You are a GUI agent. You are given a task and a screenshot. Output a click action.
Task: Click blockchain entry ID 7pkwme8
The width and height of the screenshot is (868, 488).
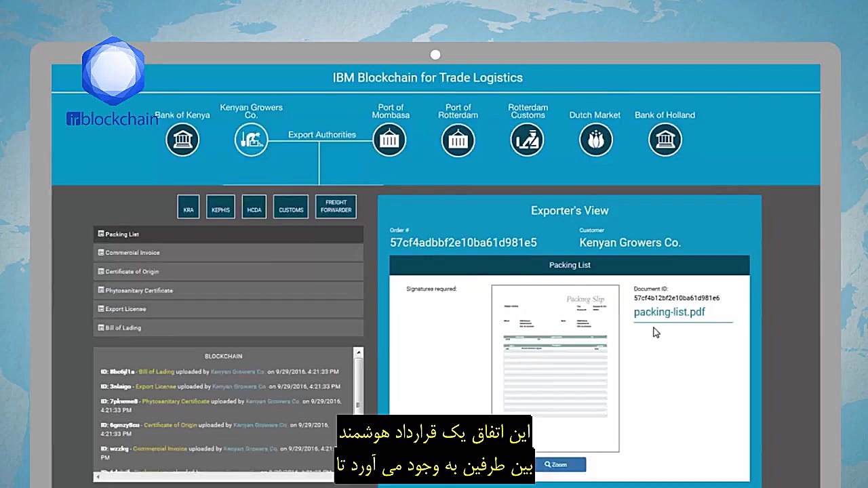(x=119, y=401)
